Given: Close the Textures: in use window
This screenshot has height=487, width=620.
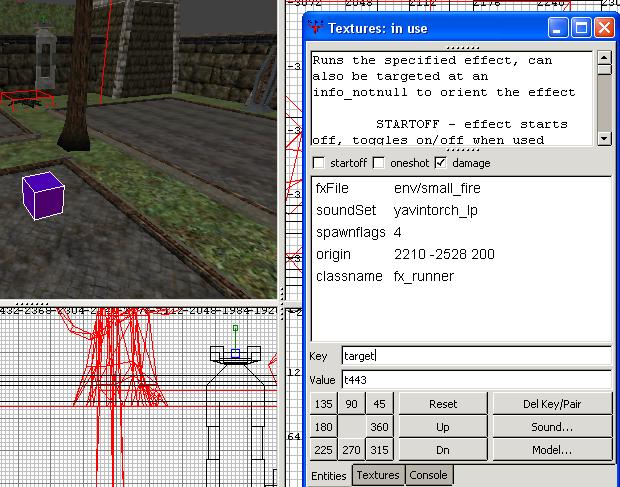Looking at the screenshot, I should coord(604,28).
